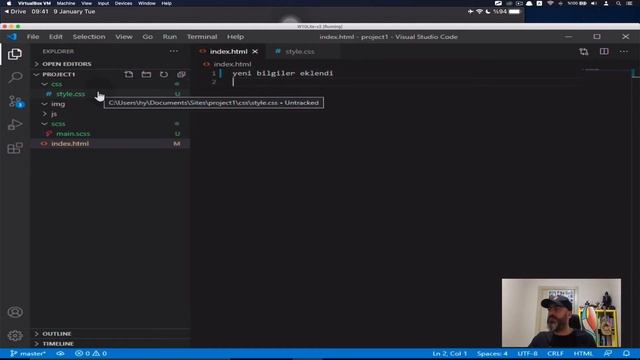This screenshot has height=360, width=640.
Task: Click the webcam video thumbnail
Action: [x=562, y=313]
